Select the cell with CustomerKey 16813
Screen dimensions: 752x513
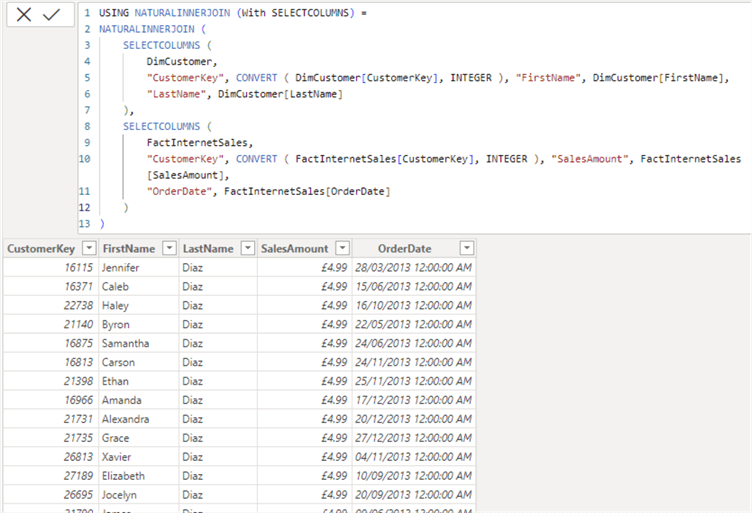point(51,362)
